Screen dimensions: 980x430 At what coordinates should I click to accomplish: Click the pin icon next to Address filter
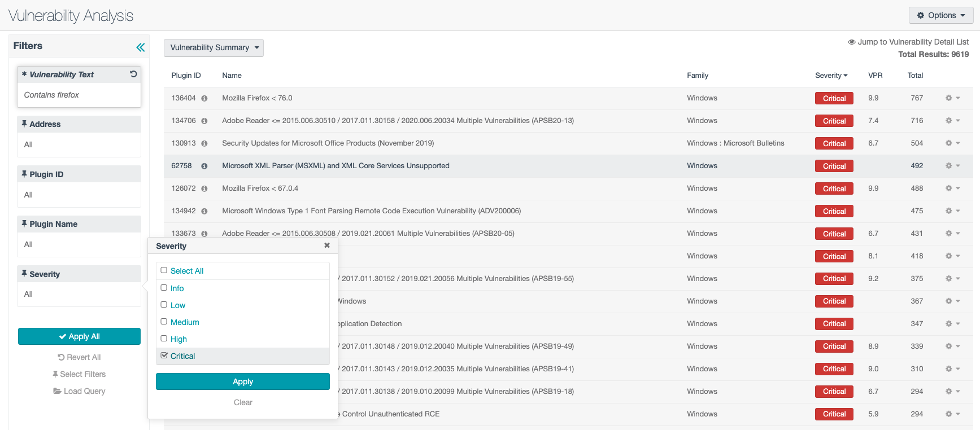click(24, 124)
